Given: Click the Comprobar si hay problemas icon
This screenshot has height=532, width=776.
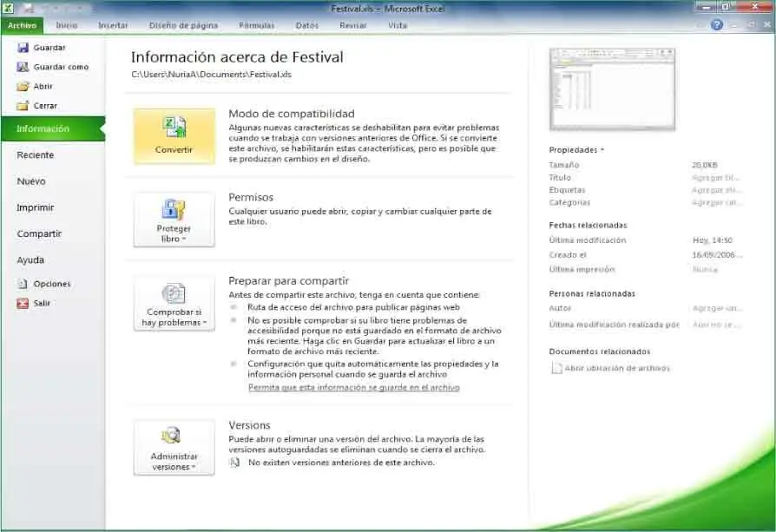Looking at the screenshot, I should coord(174,293).
